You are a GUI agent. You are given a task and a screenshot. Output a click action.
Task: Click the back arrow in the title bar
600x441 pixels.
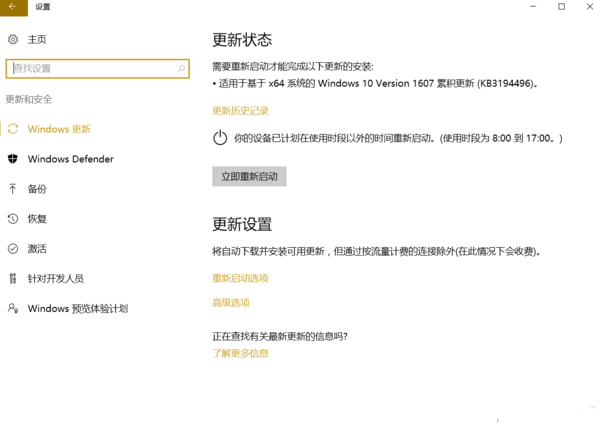13,7
